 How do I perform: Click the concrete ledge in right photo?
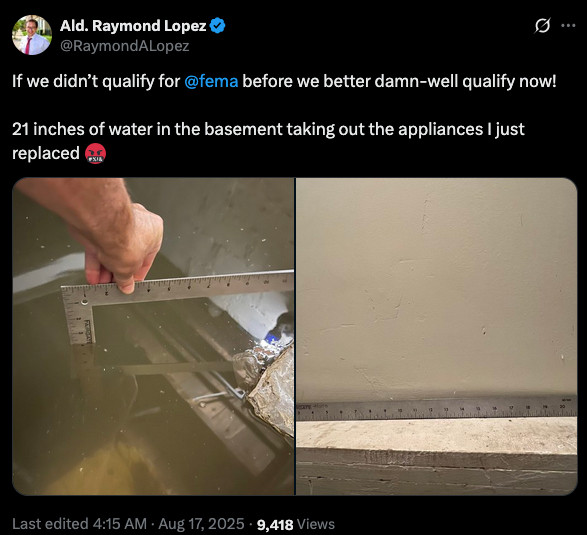(x=437, y=436)
